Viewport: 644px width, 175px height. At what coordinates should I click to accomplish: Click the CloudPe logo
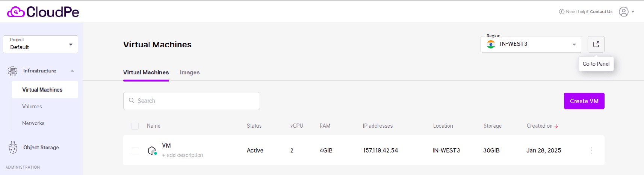43,12
